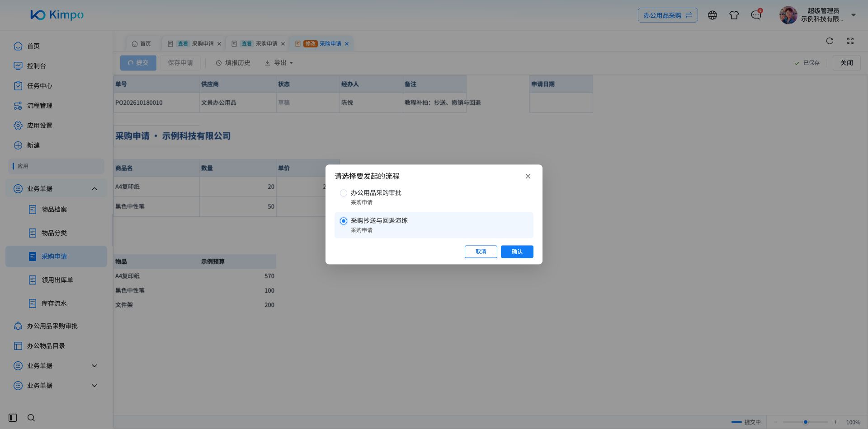Open 库存流水 in the sidebar tree
The image size is (868, 429).
(56, 303)
